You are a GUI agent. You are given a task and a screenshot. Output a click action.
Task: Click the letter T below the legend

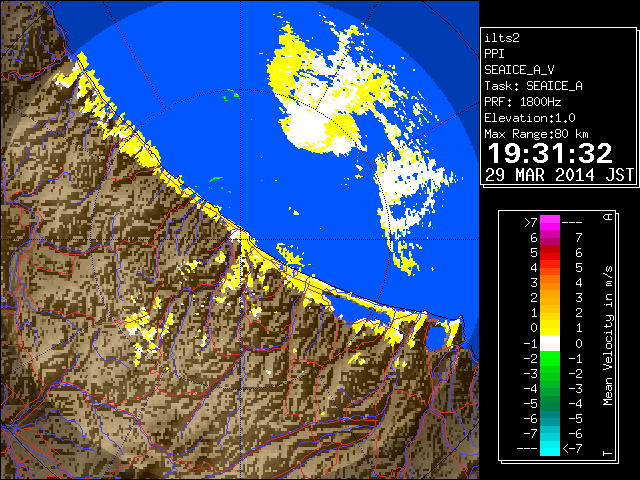coord(608,453)
